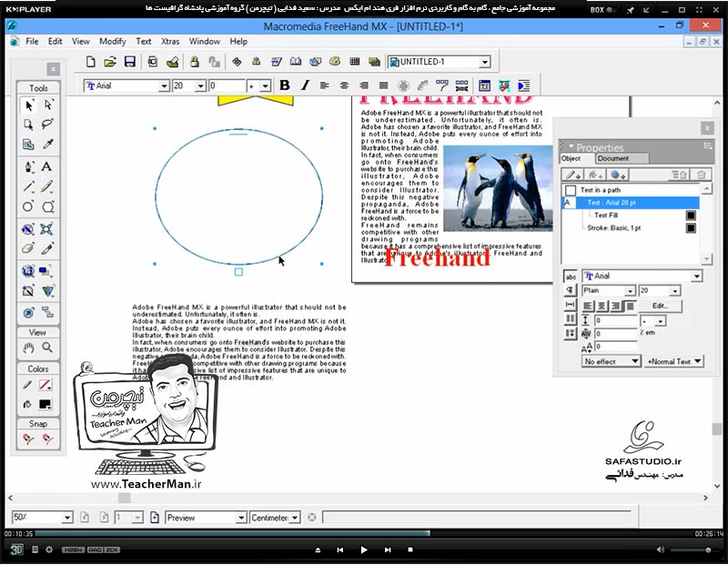Open the font size 20 dropdown in toolbar
The height and width of the screenshot is (565, 728).
200,86
